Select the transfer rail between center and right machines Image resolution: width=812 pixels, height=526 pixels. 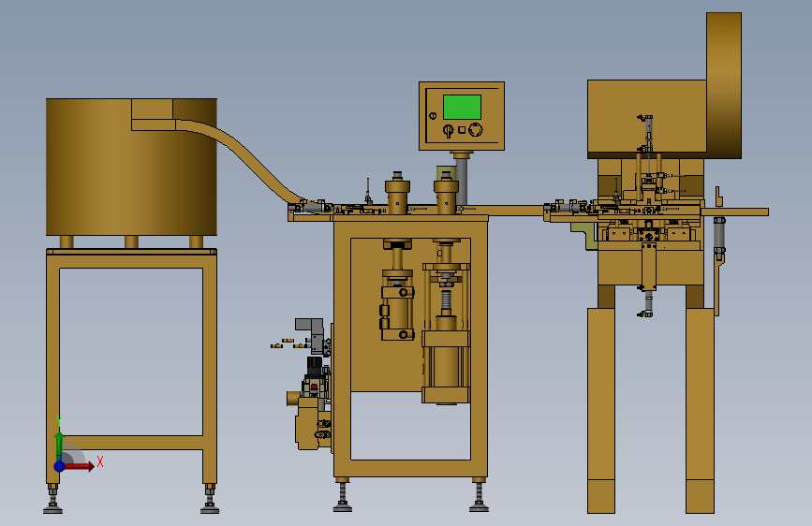(516, 211)
